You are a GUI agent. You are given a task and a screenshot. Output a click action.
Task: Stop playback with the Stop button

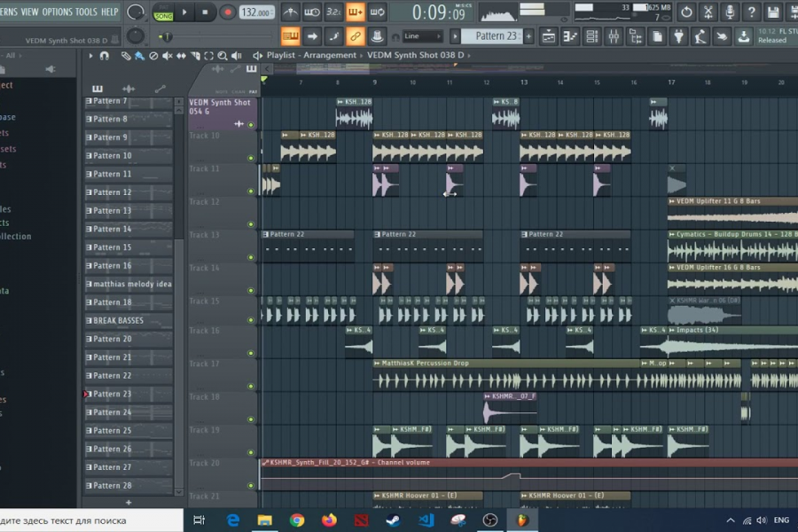pos(205,12)
